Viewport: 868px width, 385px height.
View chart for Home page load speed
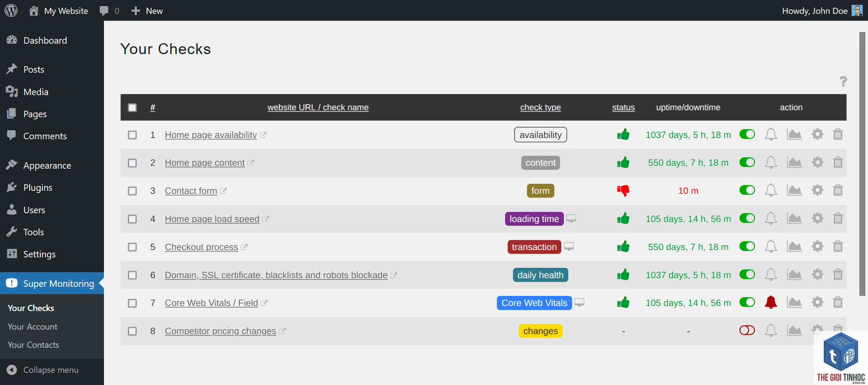click(x=794, y=218)
